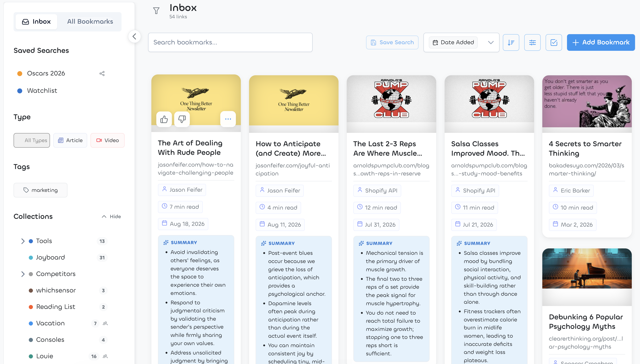Click the calendar icon beside Aug 18, 2026

(x=165, y=223)
